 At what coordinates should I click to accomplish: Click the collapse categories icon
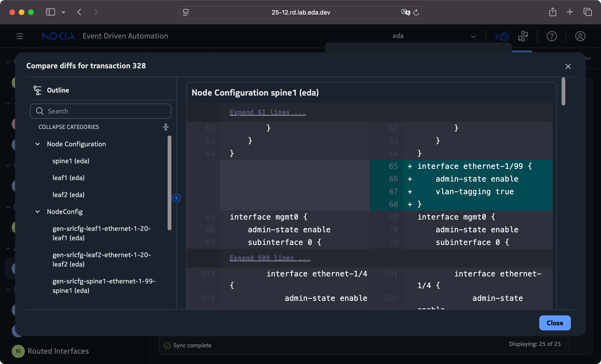tap(166, 127)
